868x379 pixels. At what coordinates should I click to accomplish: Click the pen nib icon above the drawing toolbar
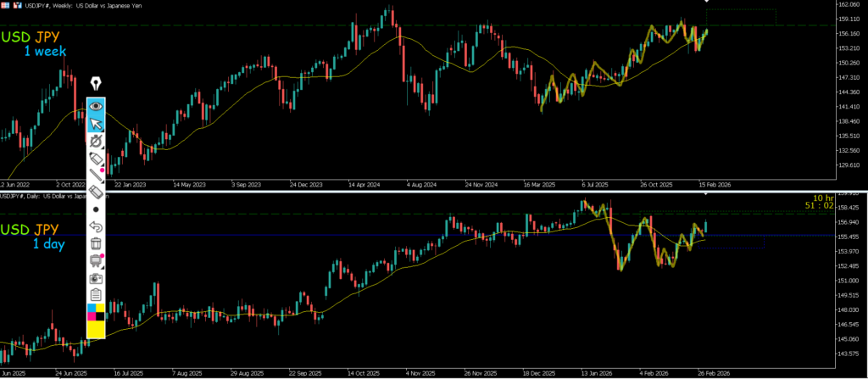96,84
